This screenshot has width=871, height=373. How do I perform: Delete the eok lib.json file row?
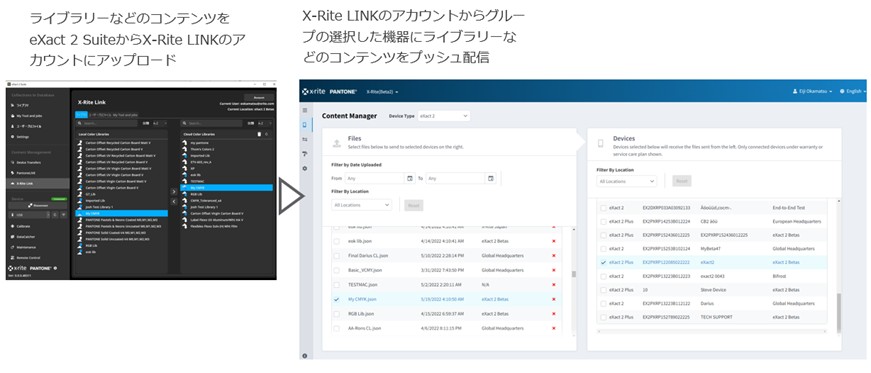point(553,241)
